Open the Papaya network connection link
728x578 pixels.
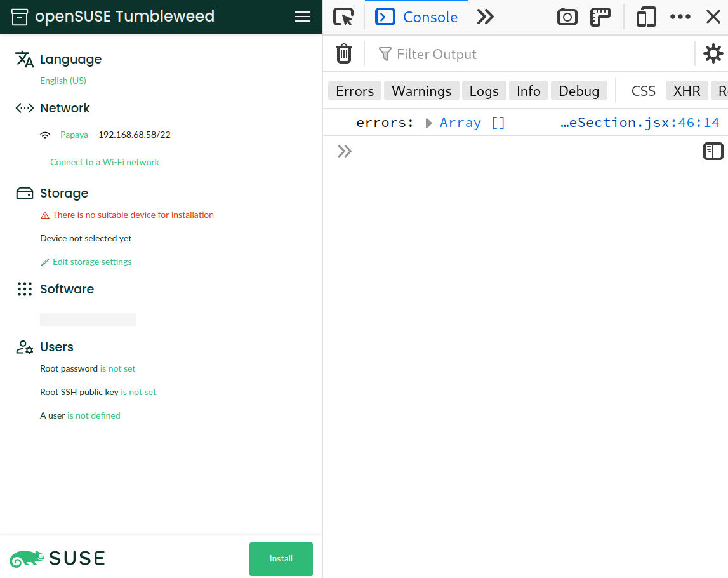coord(74,135)
